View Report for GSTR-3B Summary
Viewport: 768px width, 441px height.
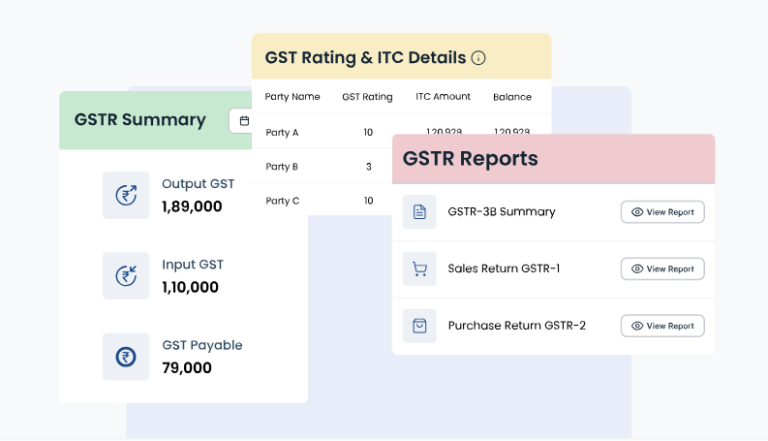(x=662, y=212)
